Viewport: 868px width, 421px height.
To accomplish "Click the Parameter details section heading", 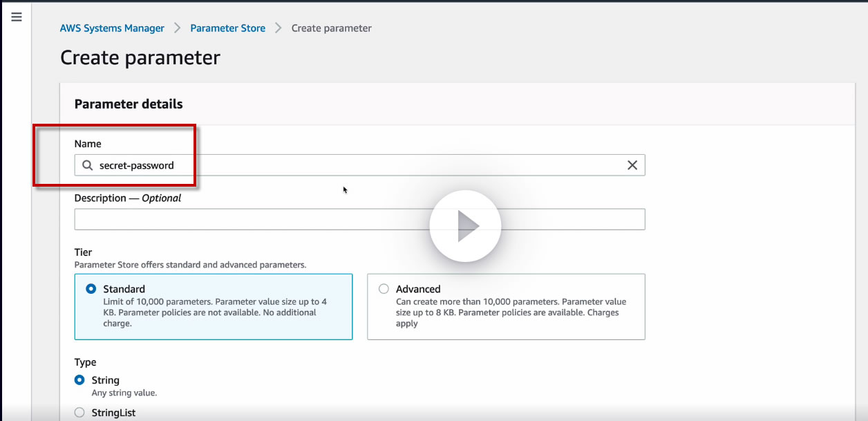I will pos(129,104).
